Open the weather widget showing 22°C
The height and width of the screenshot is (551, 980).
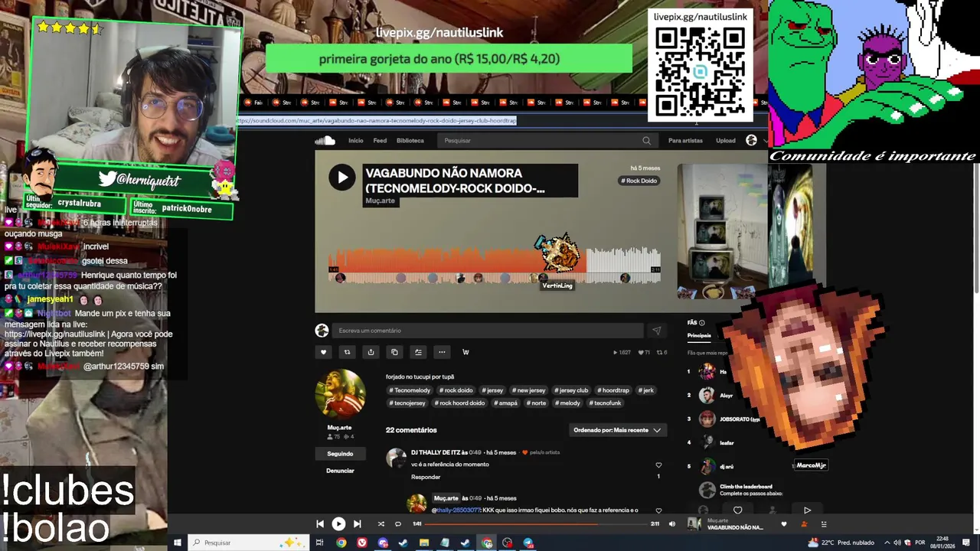(841, 543)
